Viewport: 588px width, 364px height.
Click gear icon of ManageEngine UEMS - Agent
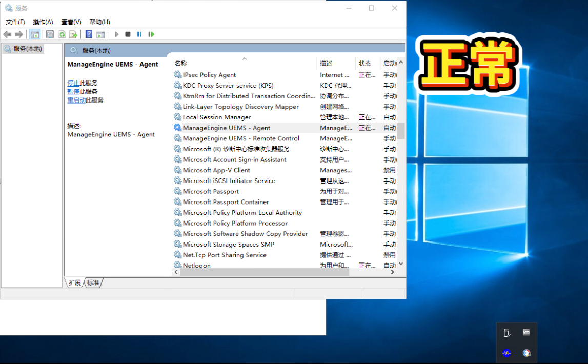tap(178, 128)
